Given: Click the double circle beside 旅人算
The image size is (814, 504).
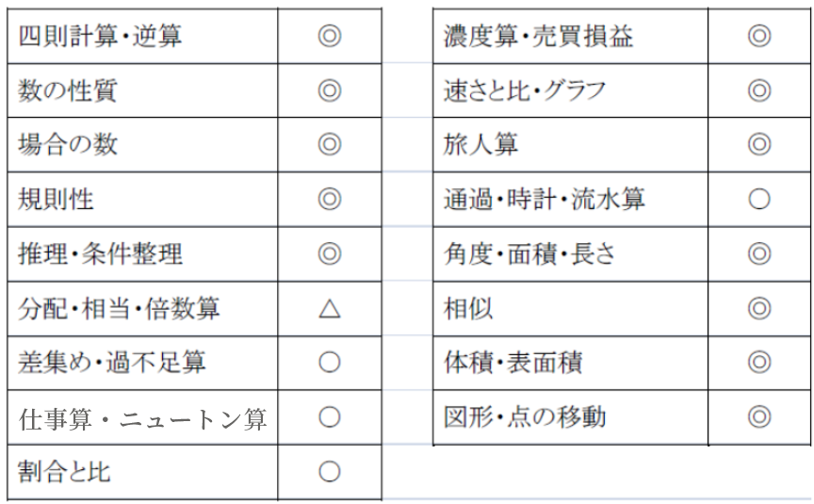Looking at the screenshot, I should (759, 144).
